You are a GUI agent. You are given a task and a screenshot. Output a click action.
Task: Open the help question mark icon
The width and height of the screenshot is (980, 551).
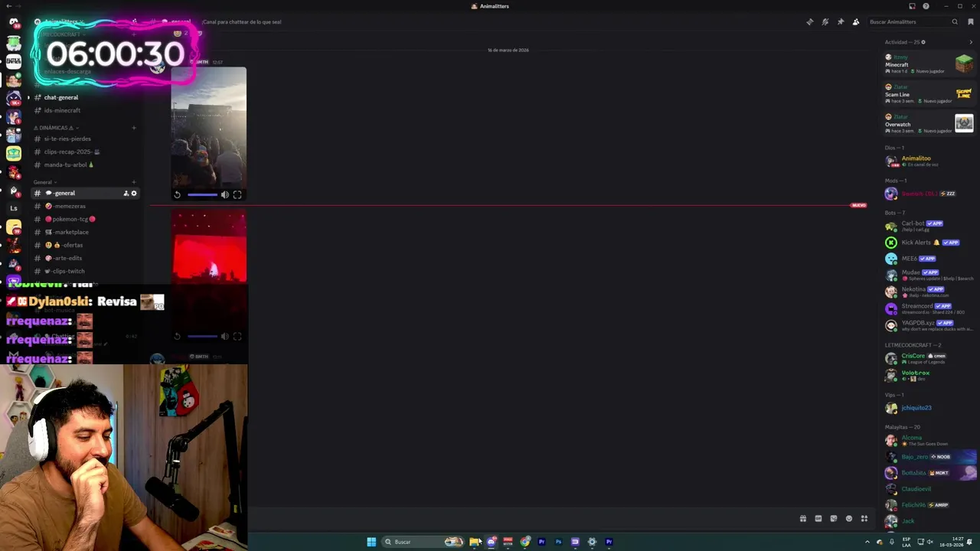(926, 6)
